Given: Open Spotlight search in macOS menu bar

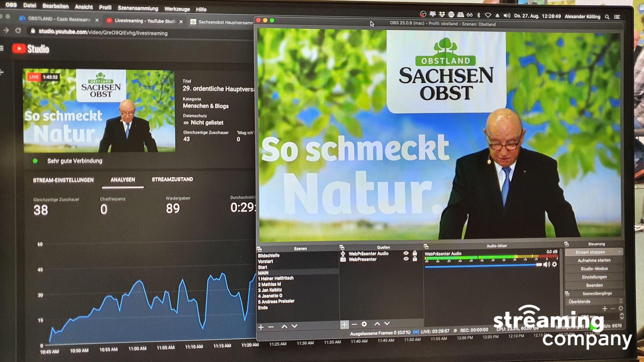Looking at the screenshot, I should (x=607, y=17).
